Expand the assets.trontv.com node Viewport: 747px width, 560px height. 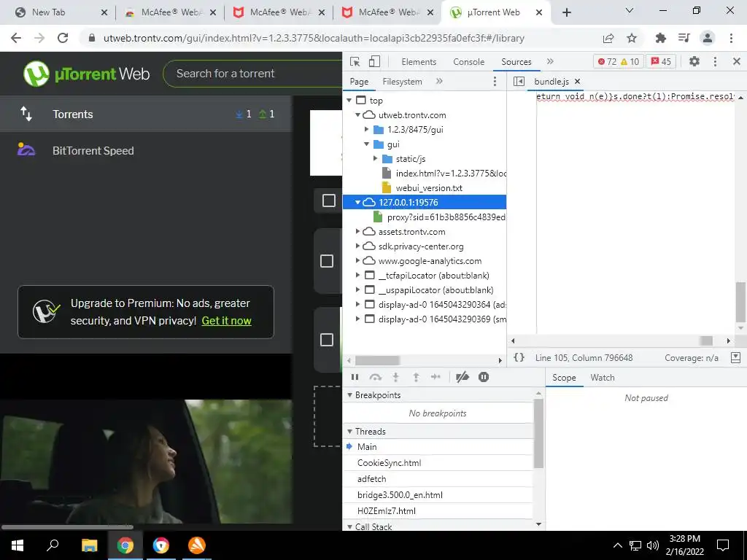[357, 231]
